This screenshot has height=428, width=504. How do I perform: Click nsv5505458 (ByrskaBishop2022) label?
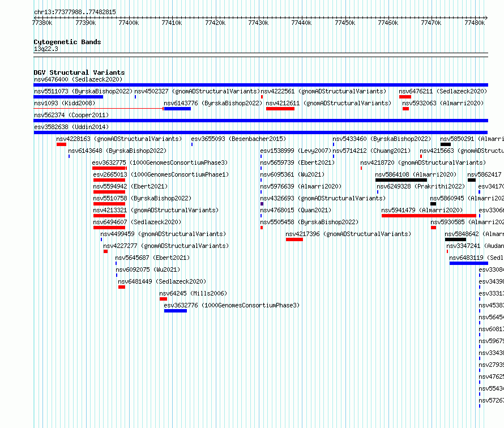(309, 222)
